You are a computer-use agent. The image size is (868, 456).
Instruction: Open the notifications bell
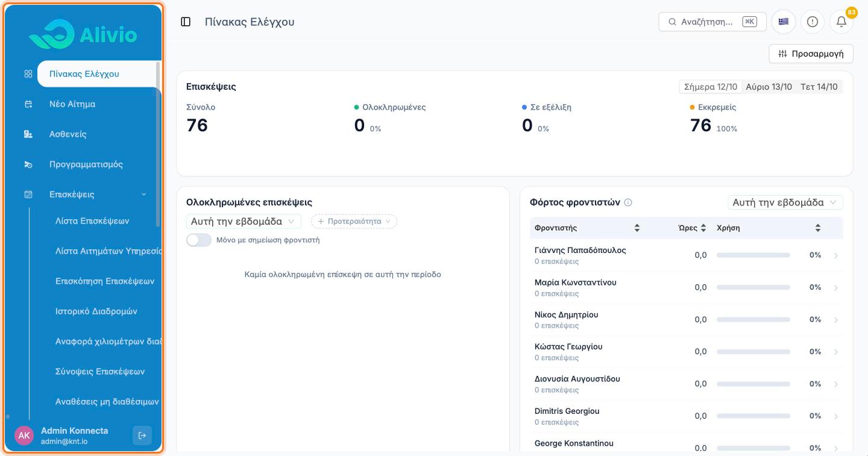841,22
